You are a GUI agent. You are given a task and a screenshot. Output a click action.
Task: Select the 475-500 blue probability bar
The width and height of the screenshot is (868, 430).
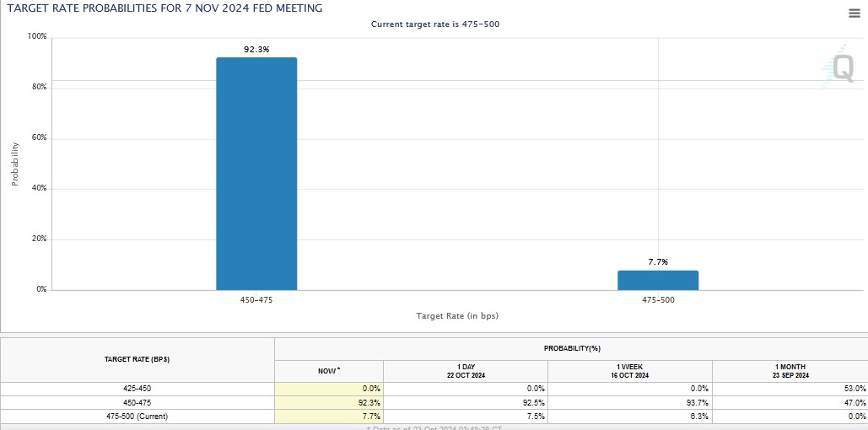[658, 280]
